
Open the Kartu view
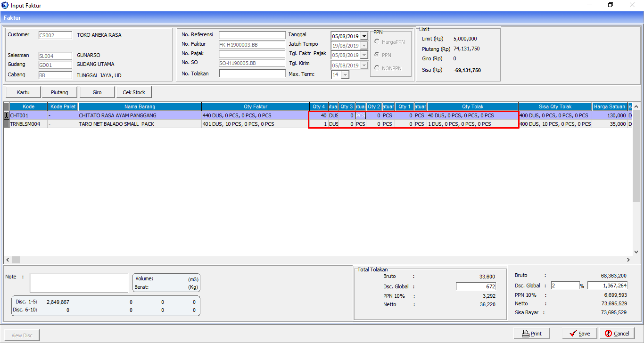point(23,92)
